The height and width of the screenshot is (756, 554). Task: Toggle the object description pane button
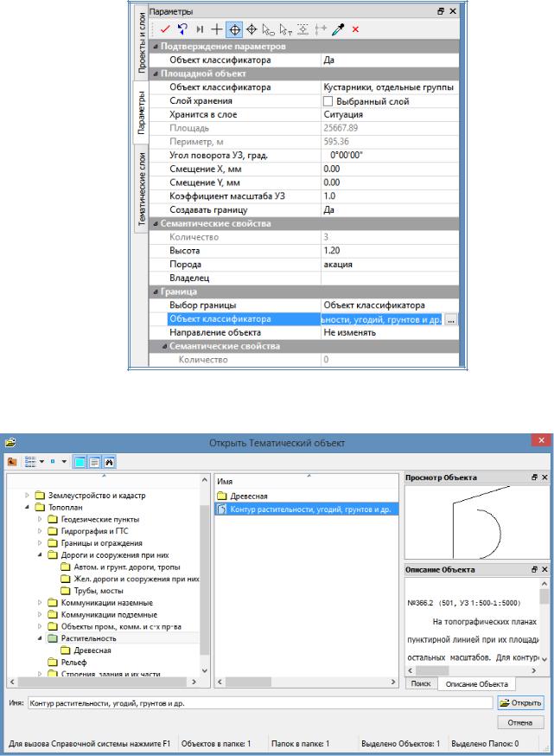point(94,462)
